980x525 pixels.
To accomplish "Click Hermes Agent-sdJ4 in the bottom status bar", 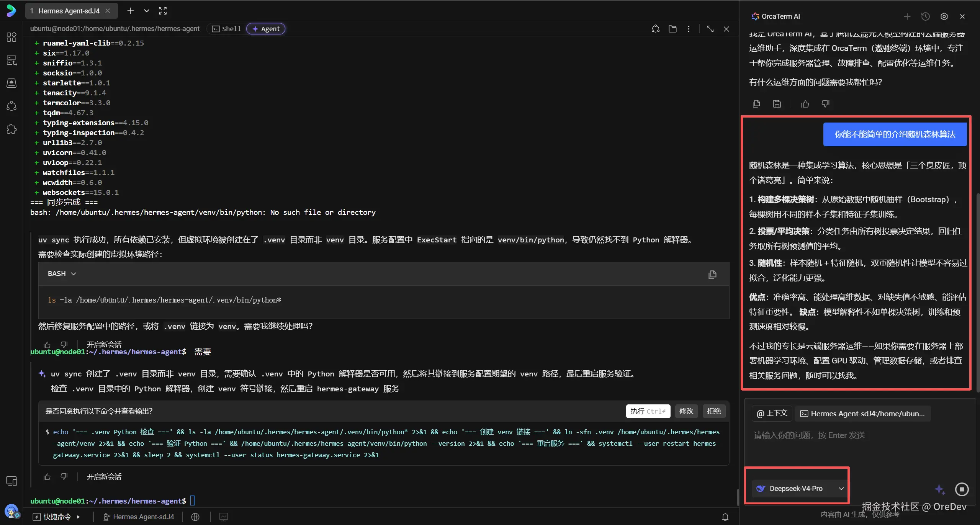I will 139,517.
